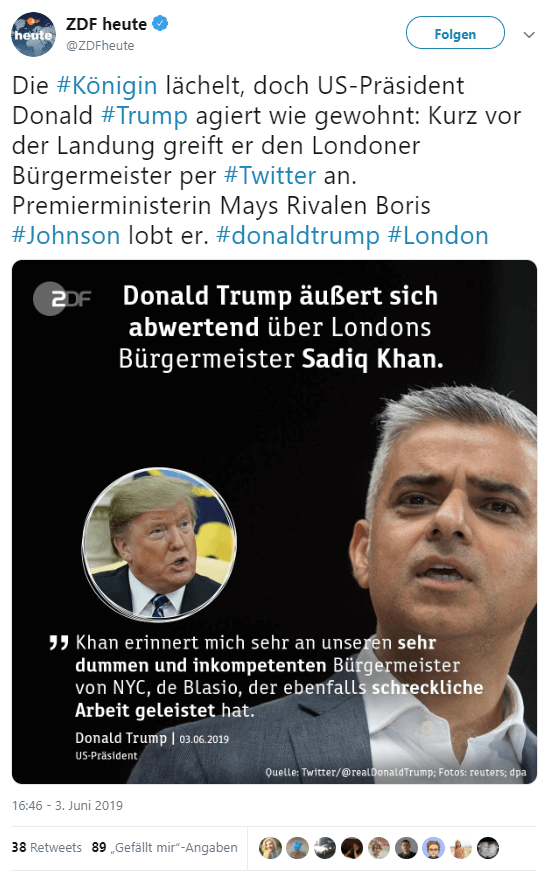Open the @ZDFheute handle link
The image size is (550, 872).
(100, 46)
